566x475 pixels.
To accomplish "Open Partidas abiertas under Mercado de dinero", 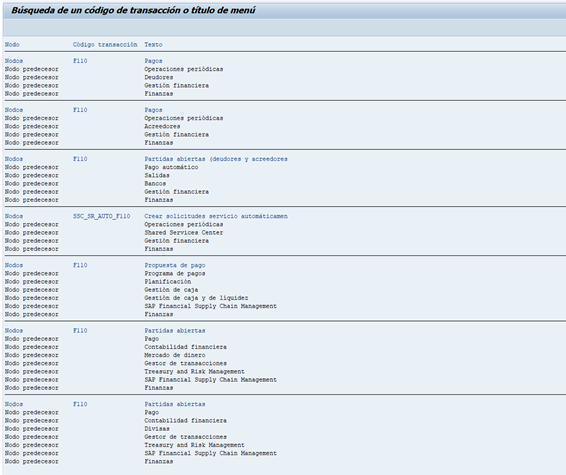I will coord(175,331).
